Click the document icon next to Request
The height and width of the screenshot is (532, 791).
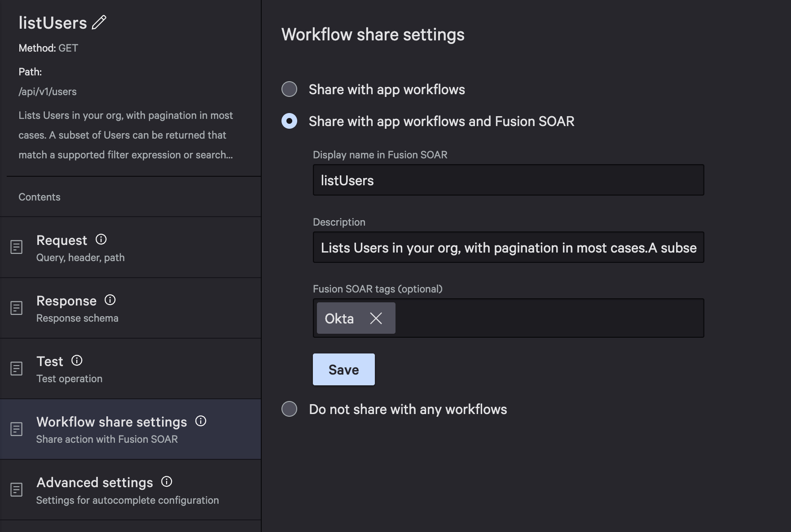17,247
